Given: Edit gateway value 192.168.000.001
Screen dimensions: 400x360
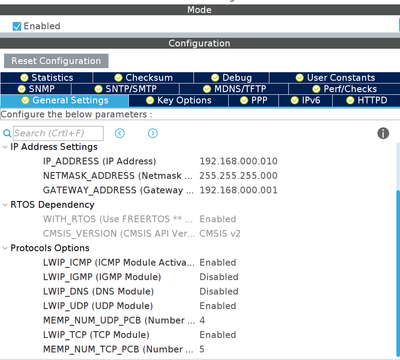Looking at the screenshot, I should click(238, 190).
